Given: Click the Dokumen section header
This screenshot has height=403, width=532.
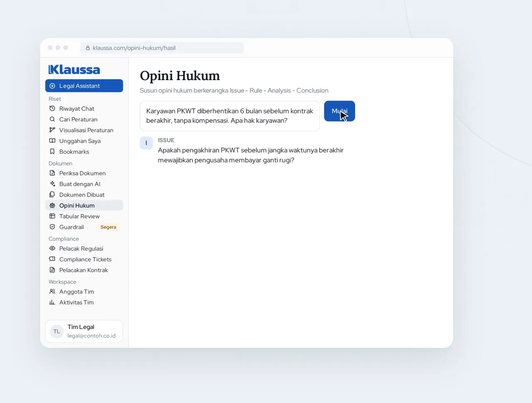Looking at the screenshot, I should (60, 164).
